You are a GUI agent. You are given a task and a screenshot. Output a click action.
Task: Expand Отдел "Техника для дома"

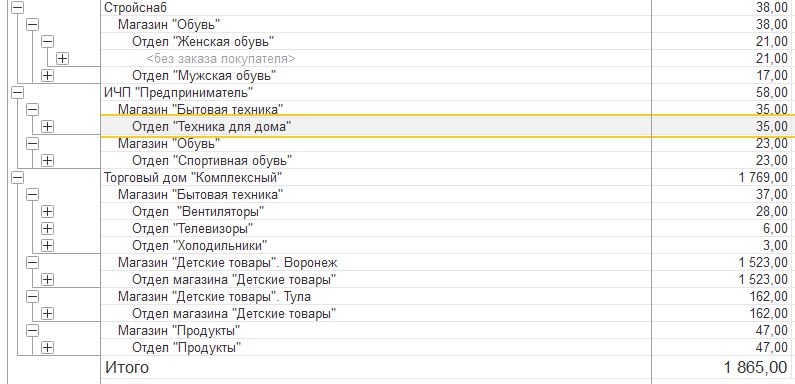(x=47, y=126)
